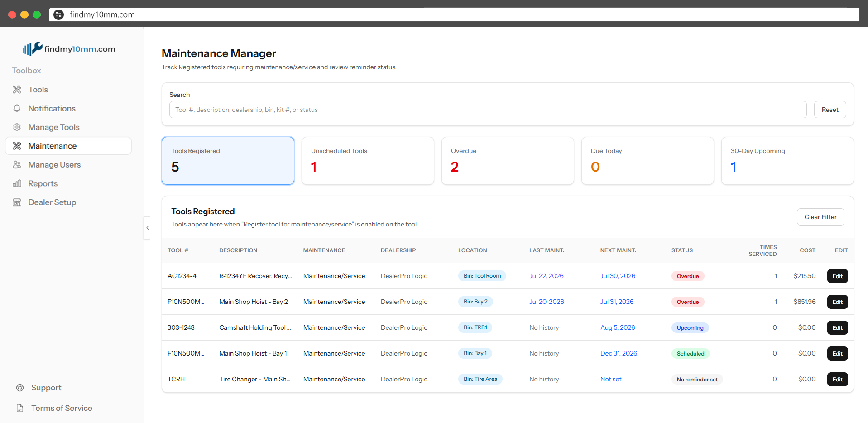Click last maintenance date Jul 20, 2026
The width and height of the screenshot is (868, 423).
[547, 302]
